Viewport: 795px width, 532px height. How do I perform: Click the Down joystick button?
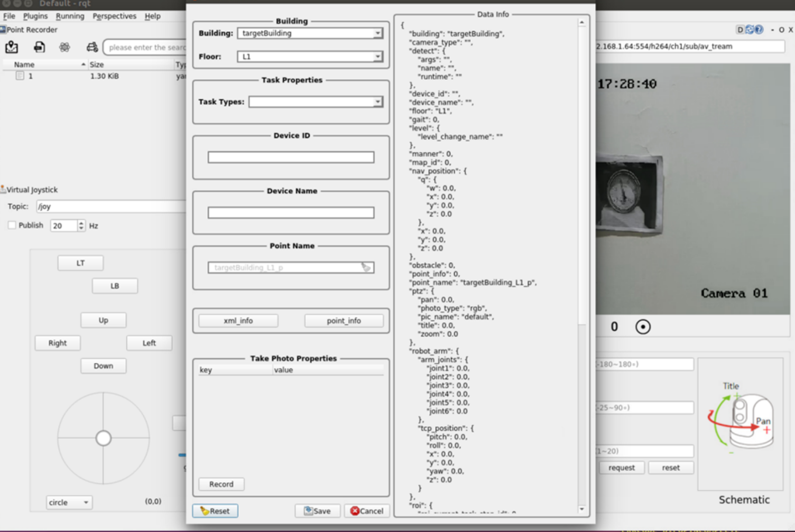click(104, 366)
